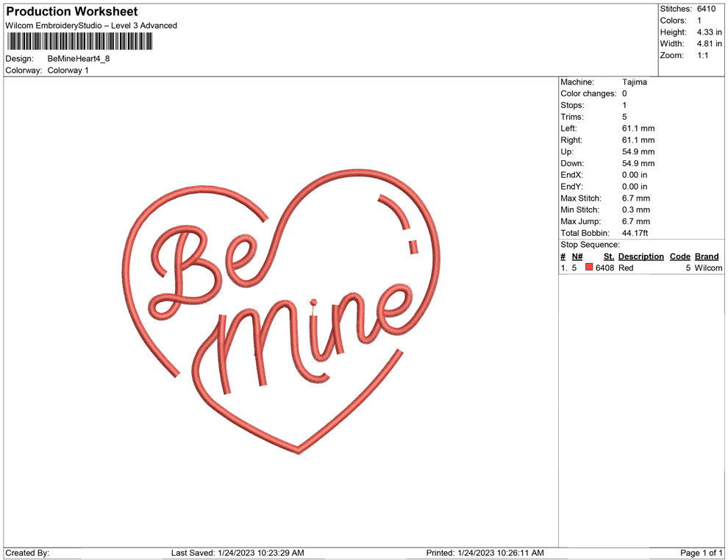This screenshot has width=728, height=560.
Task: Click the Stop Sequence heading
Action: (x=590, y=245)
